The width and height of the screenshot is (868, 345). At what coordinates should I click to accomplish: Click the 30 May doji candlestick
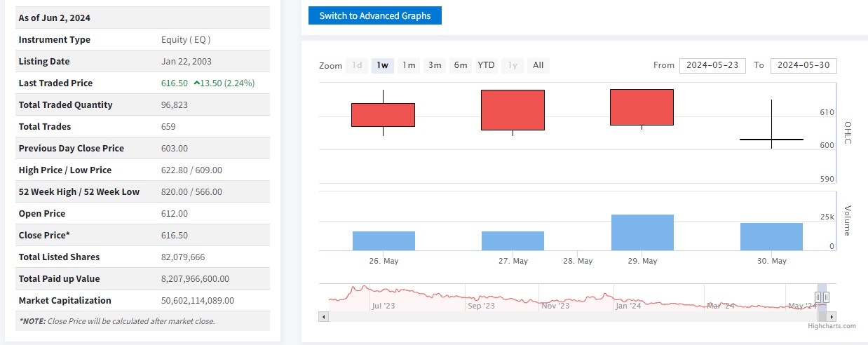(x=771, y=140)
